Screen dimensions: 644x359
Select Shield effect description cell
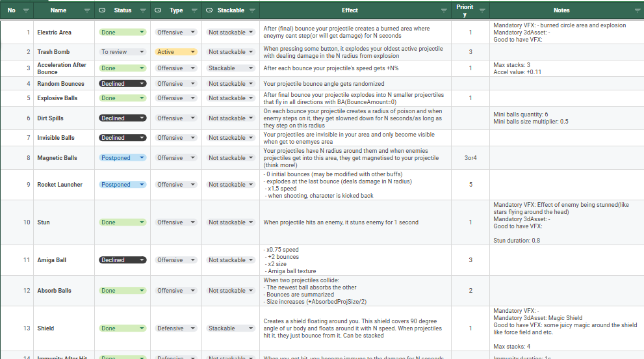(355, 328)
